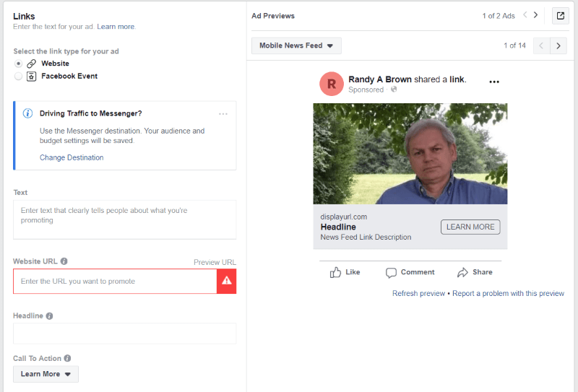Select the Facebook Event radio button
Viewport: 578px width, 392px height.
coord(18,77)
